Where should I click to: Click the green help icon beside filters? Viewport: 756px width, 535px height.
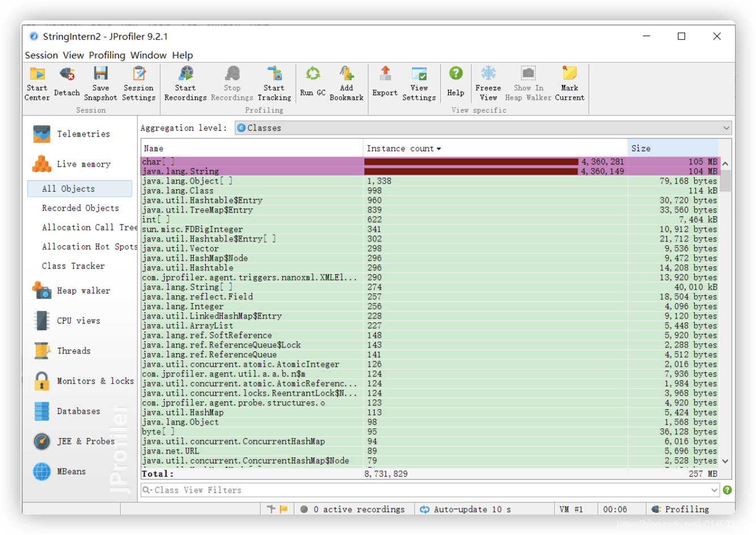[x=727, y=490]
